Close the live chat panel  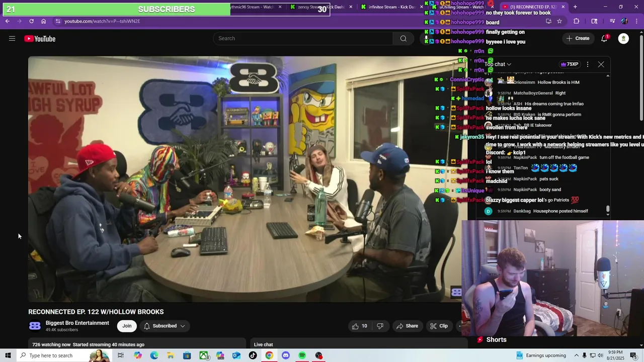click(601, 64)
